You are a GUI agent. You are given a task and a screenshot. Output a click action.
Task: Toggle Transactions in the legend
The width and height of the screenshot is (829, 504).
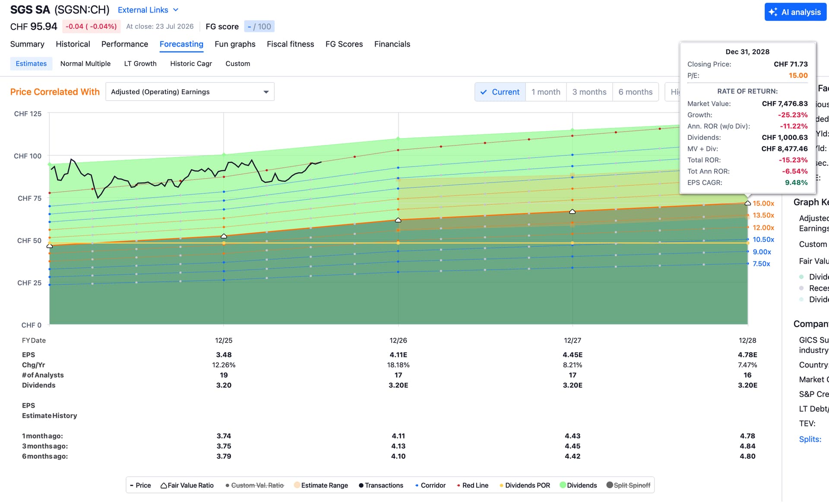pyautogui.click(x=381, y=485)
